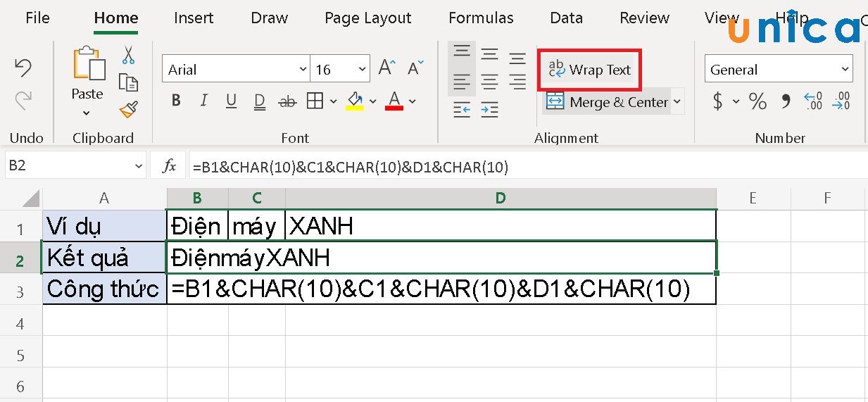The height and width of the screenshot is (402, 868).
Task: Click the Undo arrow icon
Action: [x=23, y=68]
